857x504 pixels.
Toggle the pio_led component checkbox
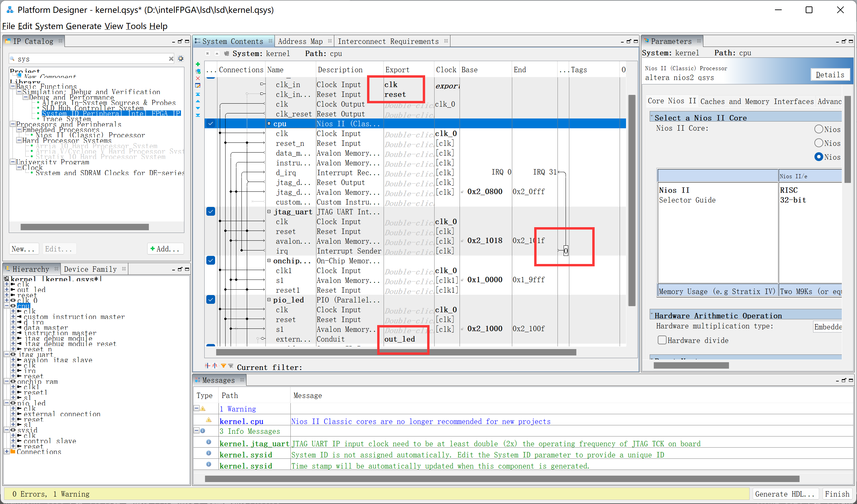click(x=210, y=300)
